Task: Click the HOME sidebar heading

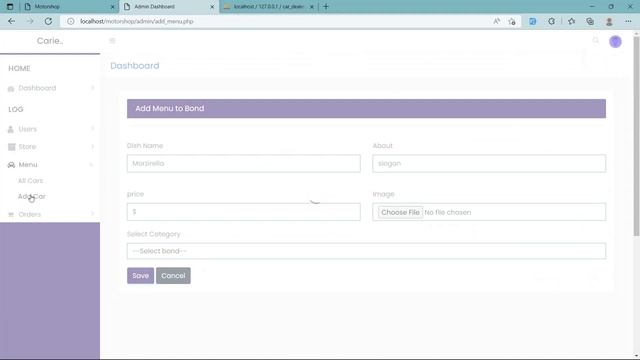Action: 19,68
